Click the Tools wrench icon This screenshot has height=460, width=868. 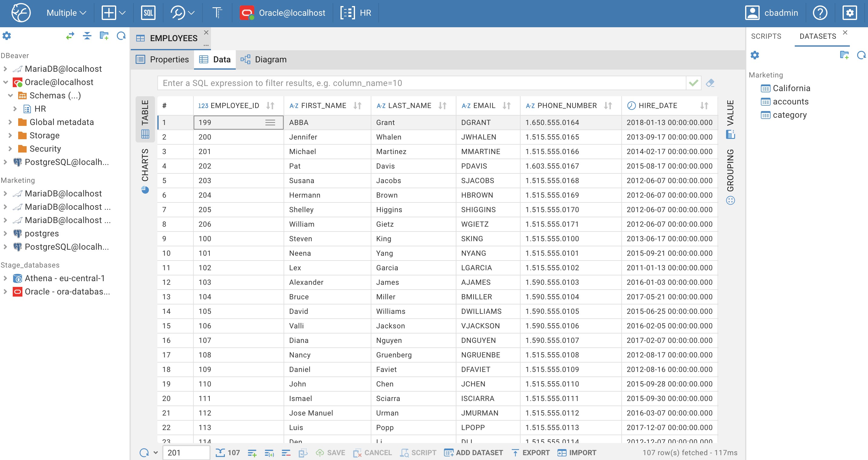[178, 13]
